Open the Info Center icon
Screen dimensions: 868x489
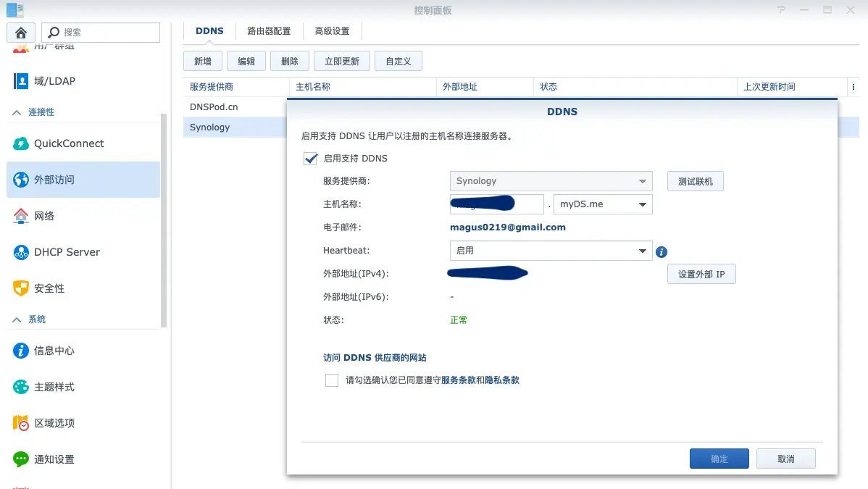pos(21,351)
